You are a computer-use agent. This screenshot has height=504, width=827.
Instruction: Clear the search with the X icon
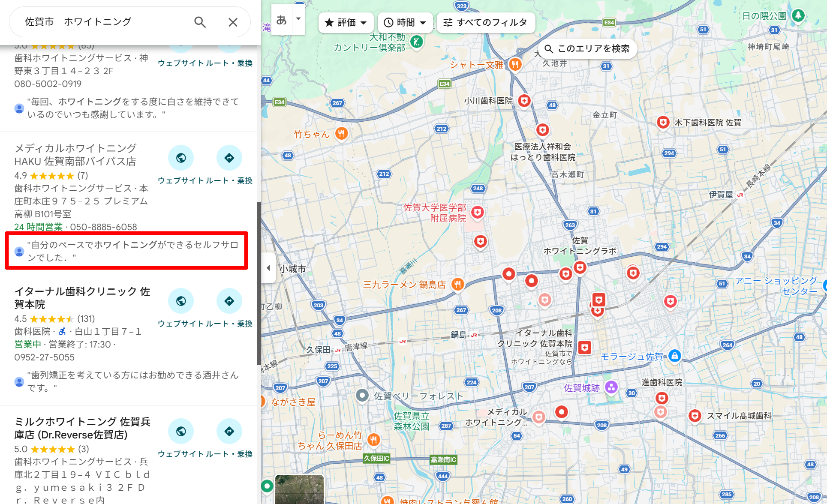pos(233,22)
